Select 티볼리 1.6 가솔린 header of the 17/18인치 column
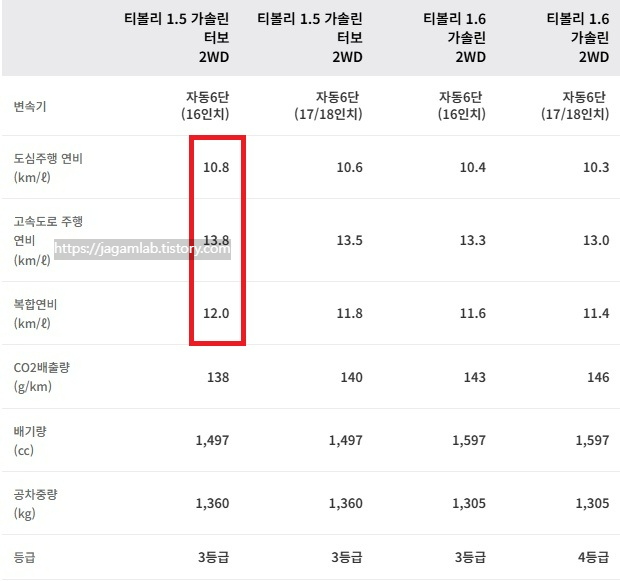The width and height of the screenshot is (620, 581). [x=578, y=38]
